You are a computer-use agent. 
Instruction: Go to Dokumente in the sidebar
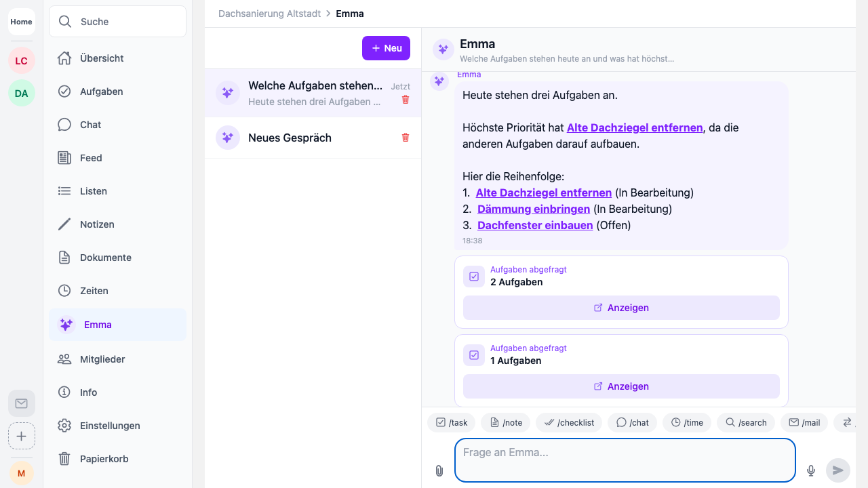(x=105, y=258)
